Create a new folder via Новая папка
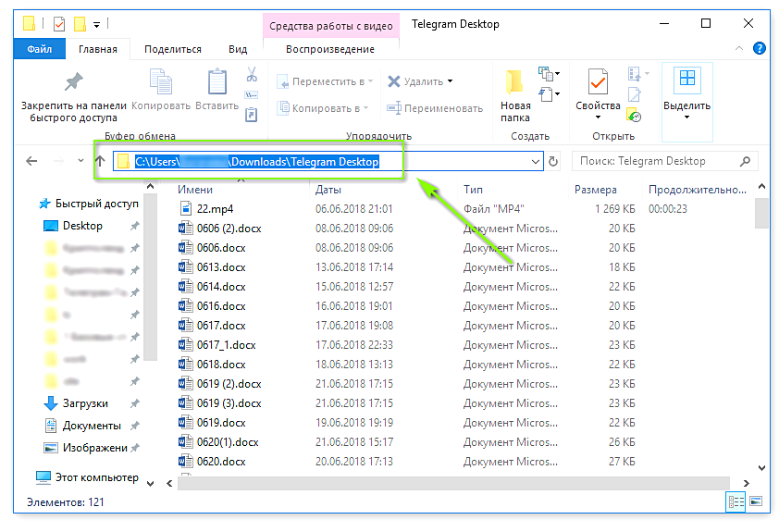 pyautogui.click(x=515, y=96)
